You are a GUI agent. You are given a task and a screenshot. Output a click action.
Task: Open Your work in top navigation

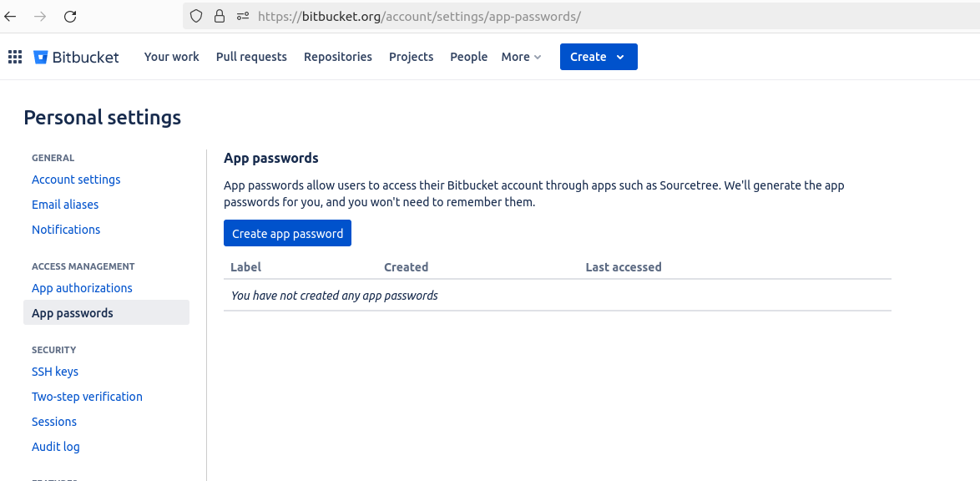click(172, 57)
